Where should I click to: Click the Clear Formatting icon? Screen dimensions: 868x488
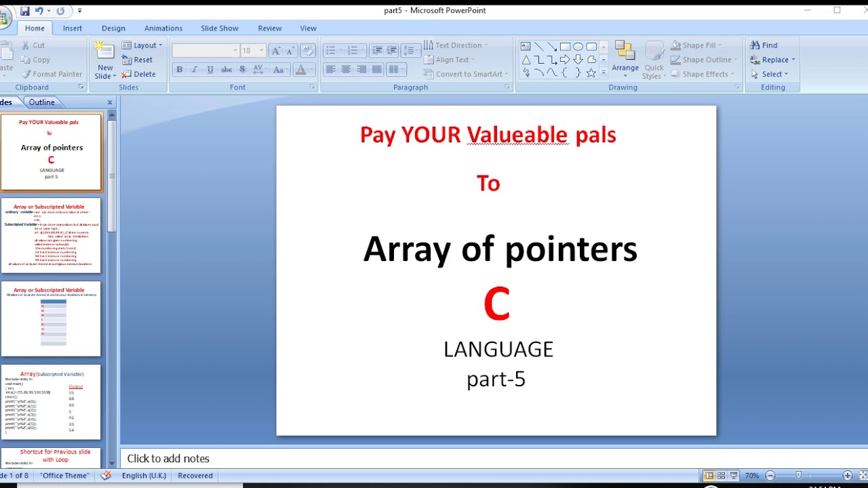tap(308, 51)
